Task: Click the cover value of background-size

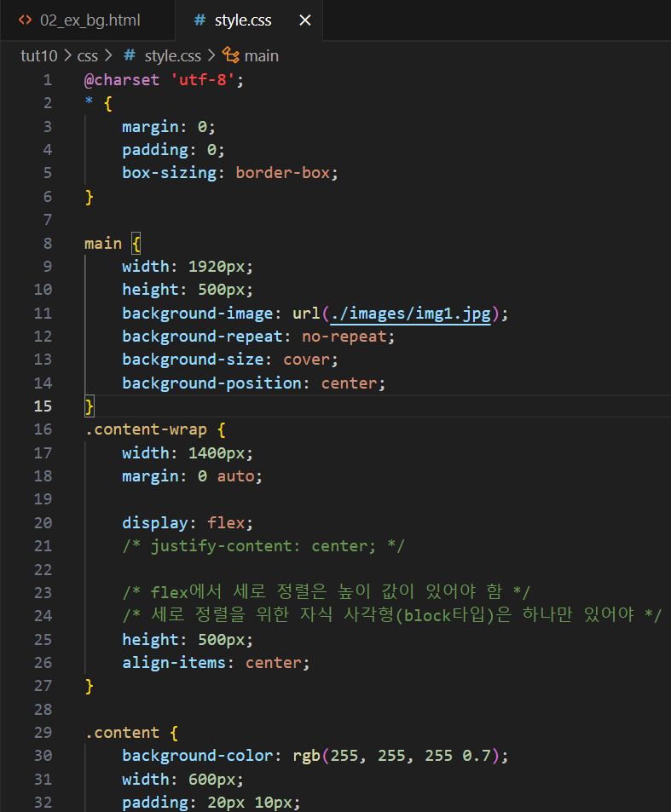Action: (x=306, y=360)
